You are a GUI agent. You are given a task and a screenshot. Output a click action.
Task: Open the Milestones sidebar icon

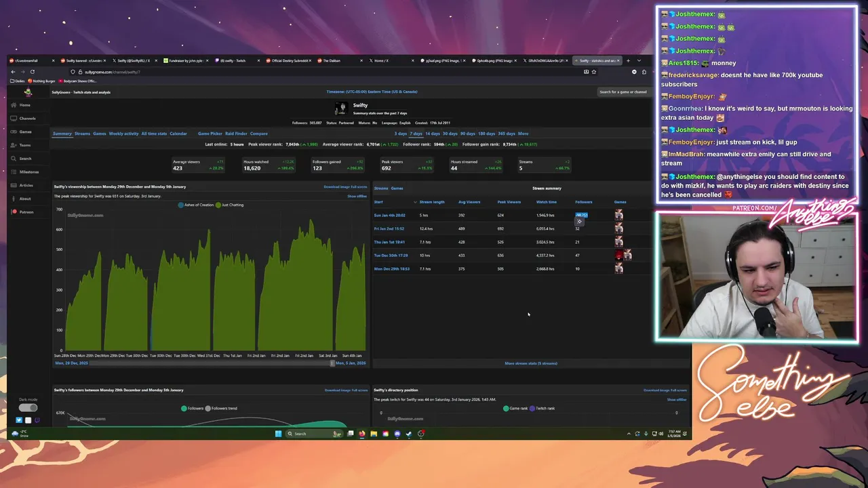click(14, 171)
